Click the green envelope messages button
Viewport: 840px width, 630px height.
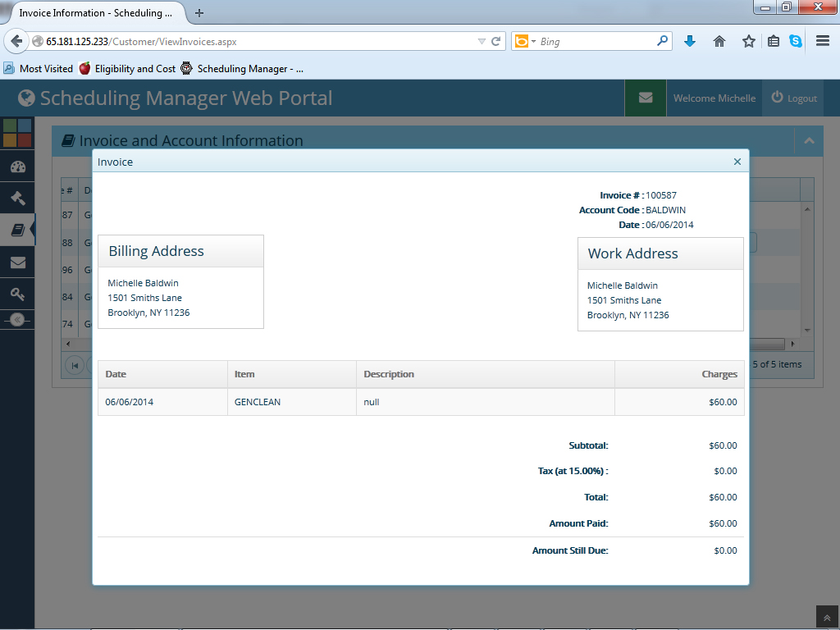[x=646, y=98]
